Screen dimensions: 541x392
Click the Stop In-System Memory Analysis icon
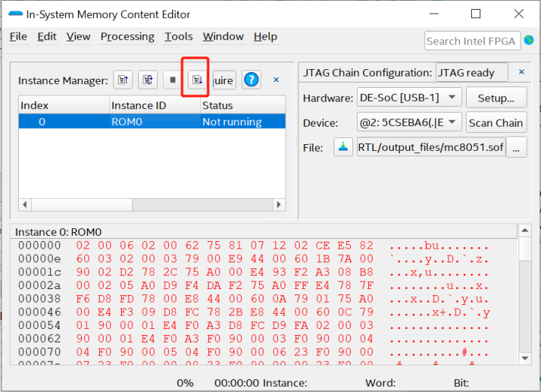pos(173,80)
